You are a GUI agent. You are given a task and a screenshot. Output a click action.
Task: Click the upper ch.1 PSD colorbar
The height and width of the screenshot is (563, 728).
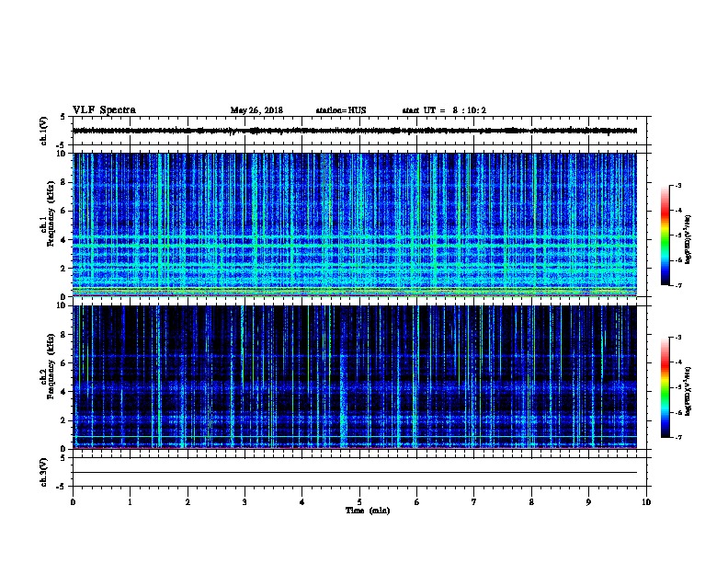(665, 236)
